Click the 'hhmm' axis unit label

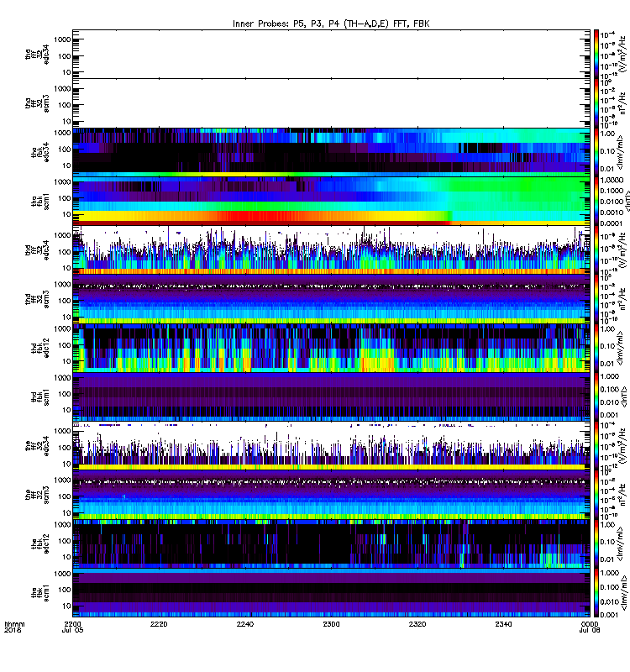tap(14, 624)
